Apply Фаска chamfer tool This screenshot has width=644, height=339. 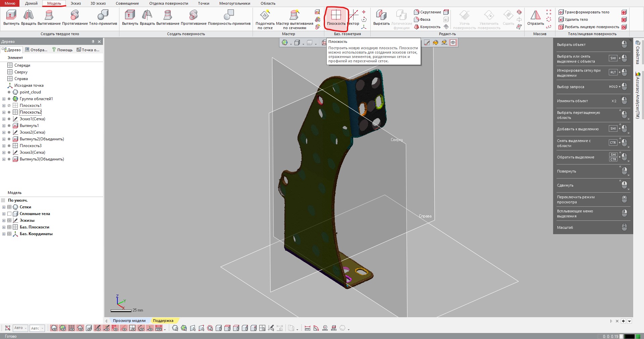point(422,19)
